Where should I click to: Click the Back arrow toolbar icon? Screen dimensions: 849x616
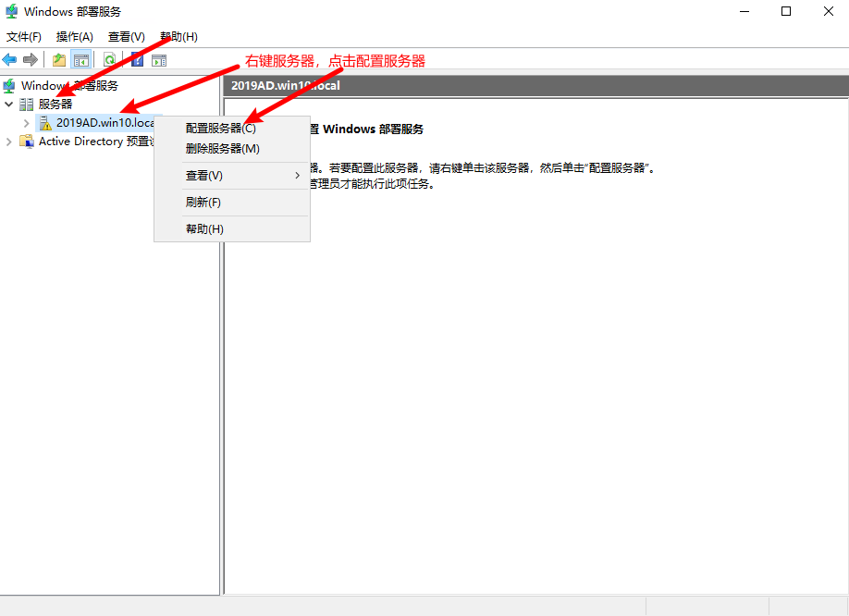9,60
